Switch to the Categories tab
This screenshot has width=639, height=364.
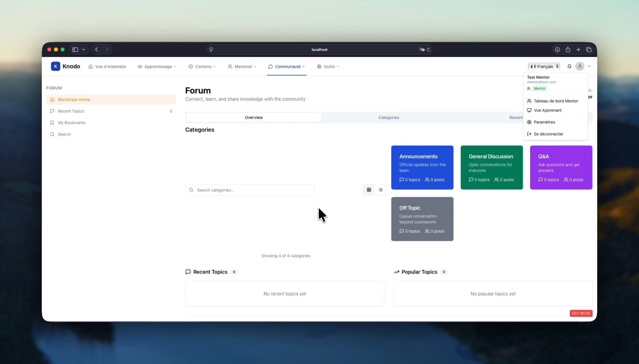click(389, 118)
